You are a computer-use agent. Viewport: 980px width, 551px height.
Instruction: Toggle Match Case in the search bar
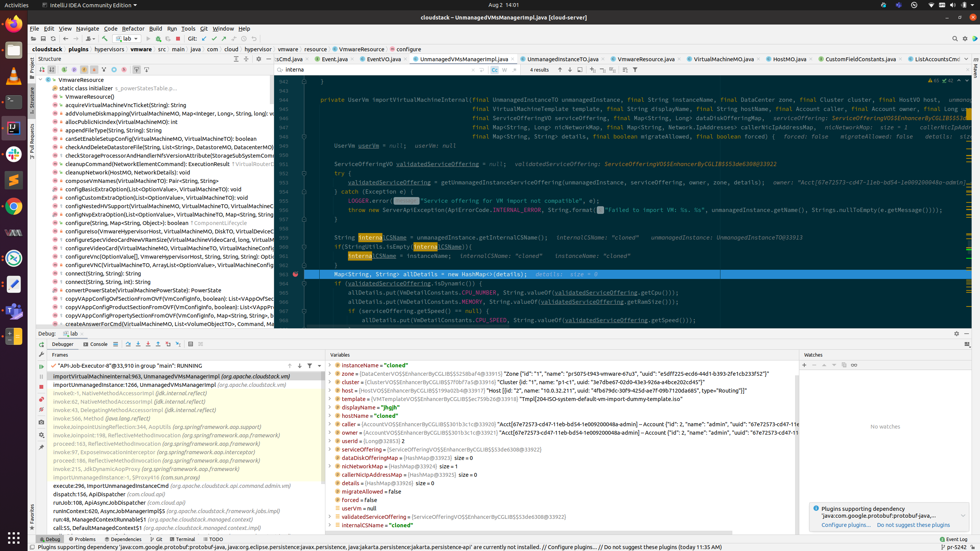click(x=495, y=70)
